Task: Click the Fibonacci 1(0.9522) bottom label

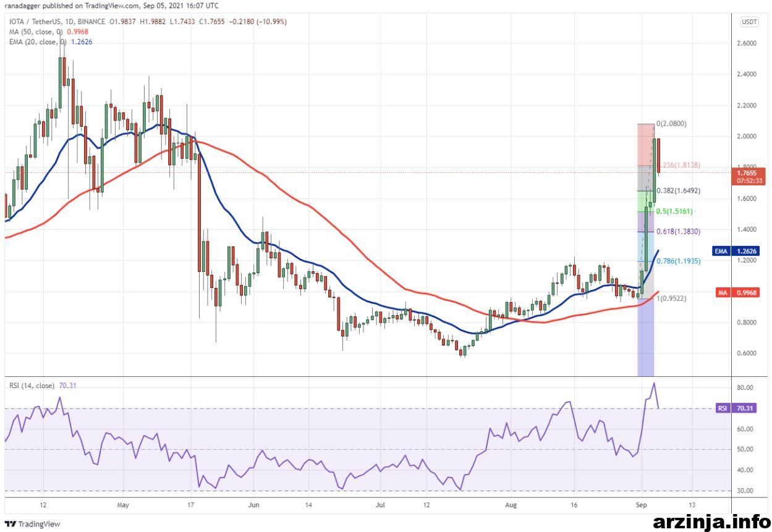Action: point(671,298)
